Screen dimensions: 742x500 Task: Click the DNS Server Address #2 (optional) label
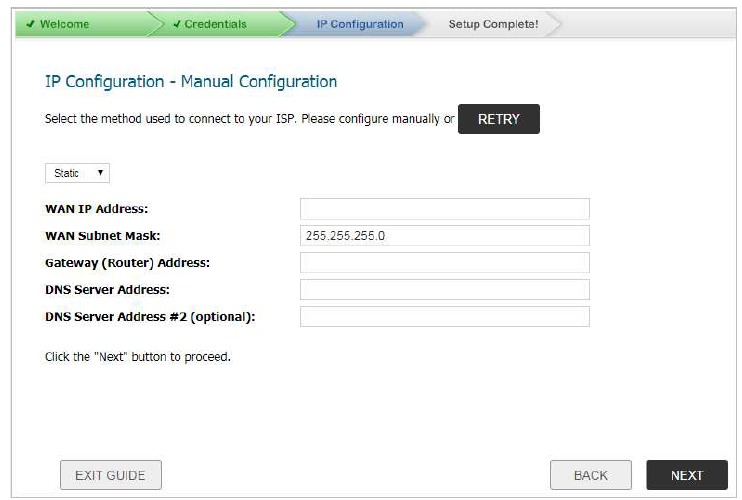[x=150, y=317]
